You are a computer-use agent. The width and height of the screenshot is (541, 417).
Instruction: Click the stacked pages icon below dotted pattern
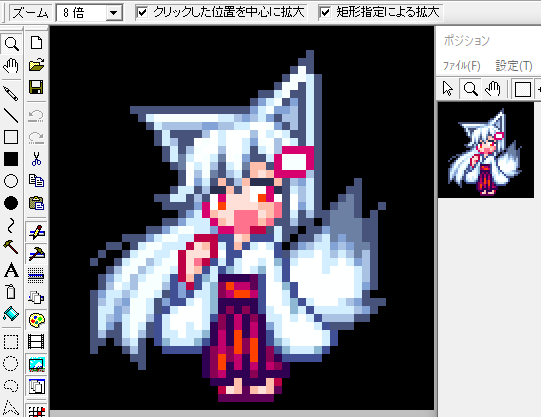[x=36, y=297]
